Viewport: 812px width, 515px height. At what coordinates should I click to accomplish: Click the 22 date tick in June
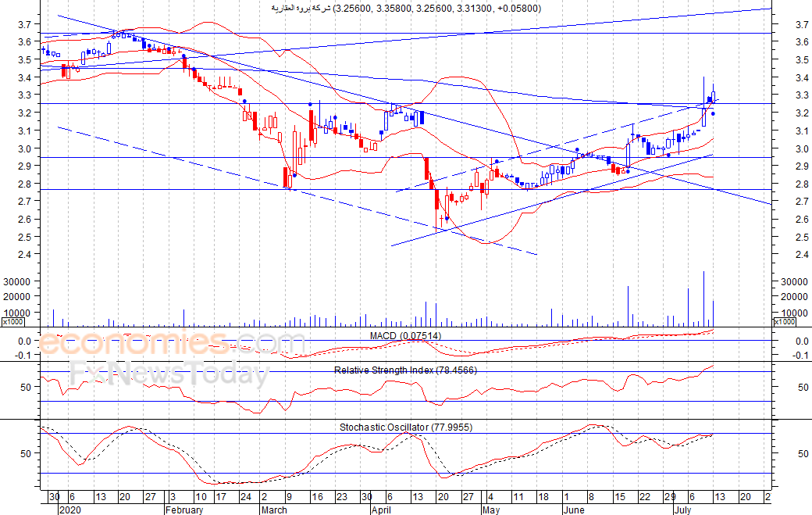pos(644,497)
